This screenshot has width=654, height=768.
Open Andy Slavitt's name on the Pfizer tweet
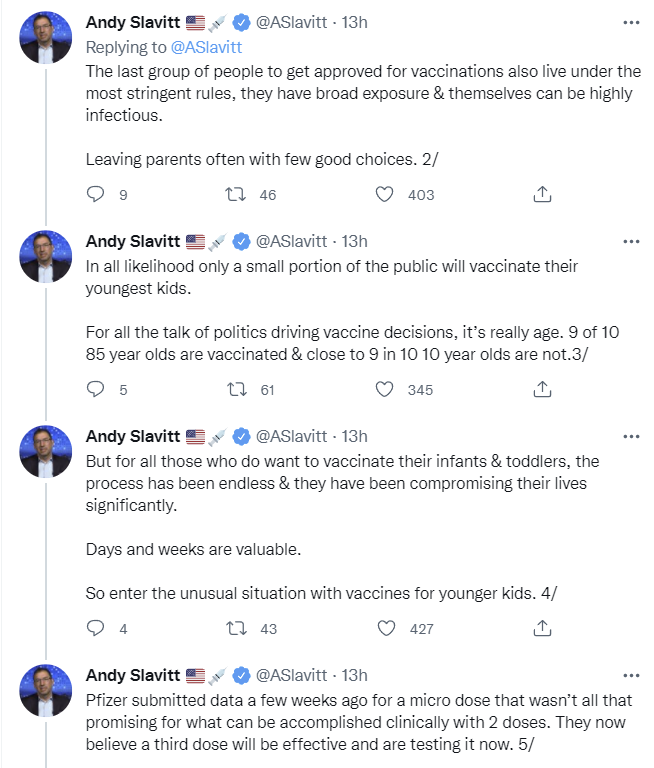pyautogui.click(x=133, y=675)
